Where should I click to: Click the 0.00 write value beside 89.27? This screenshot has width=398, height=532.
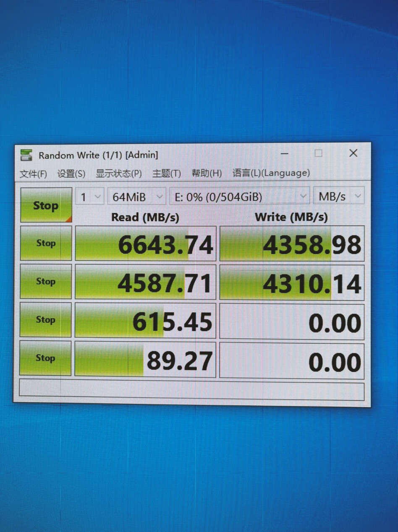click(292, 361)
